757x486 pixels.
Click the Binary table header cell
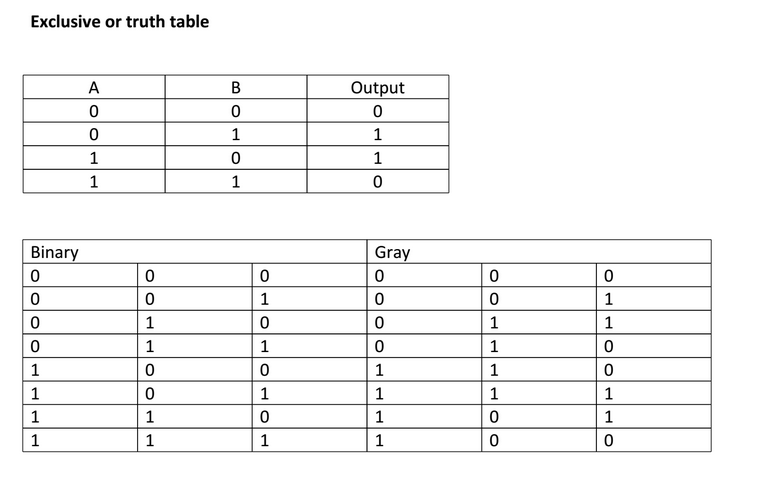coord(55,252)
